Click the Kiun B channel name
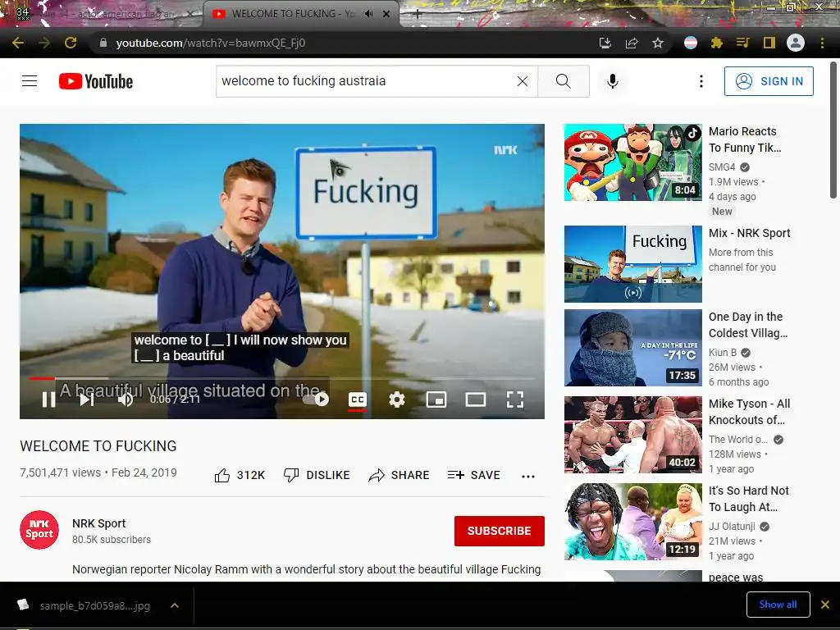Screen dimensions: 840x630 [723, 353]
